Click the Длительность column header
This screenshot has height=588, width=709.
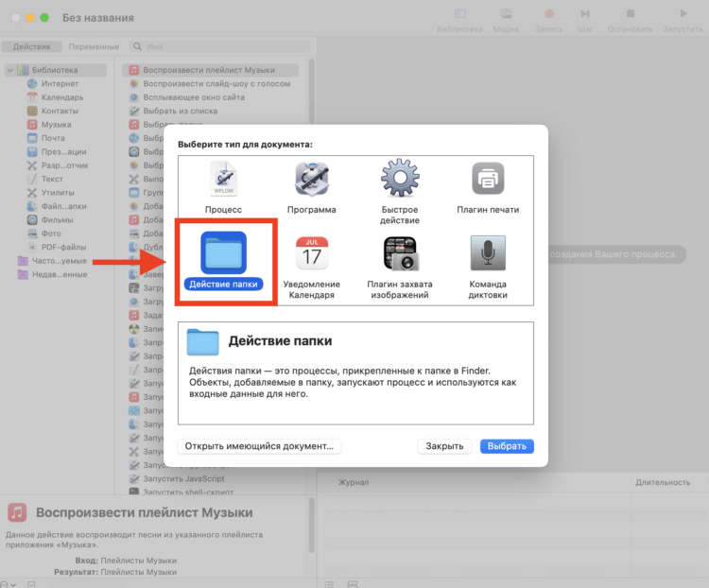coord(663,482)
